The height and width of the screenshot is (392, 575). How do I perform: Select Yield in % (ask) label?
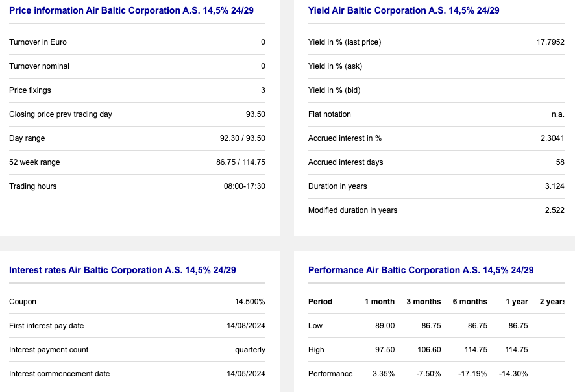point(335,66)
